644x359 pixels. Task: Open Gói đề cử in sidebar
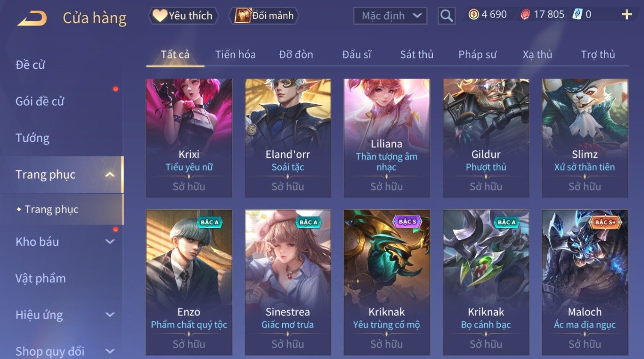[40, 101]
